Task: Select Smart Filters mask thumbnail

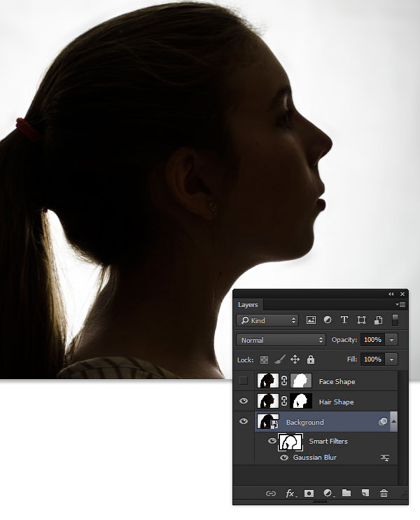Action: pyautogui.click(x=290, y=442)
